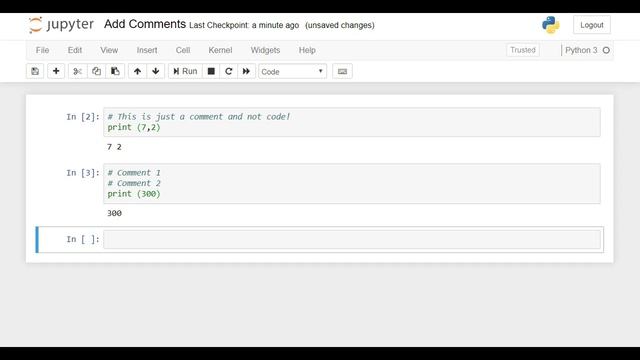
Task: Interrupt the kernel with stop icon
Action: (211, 71)
